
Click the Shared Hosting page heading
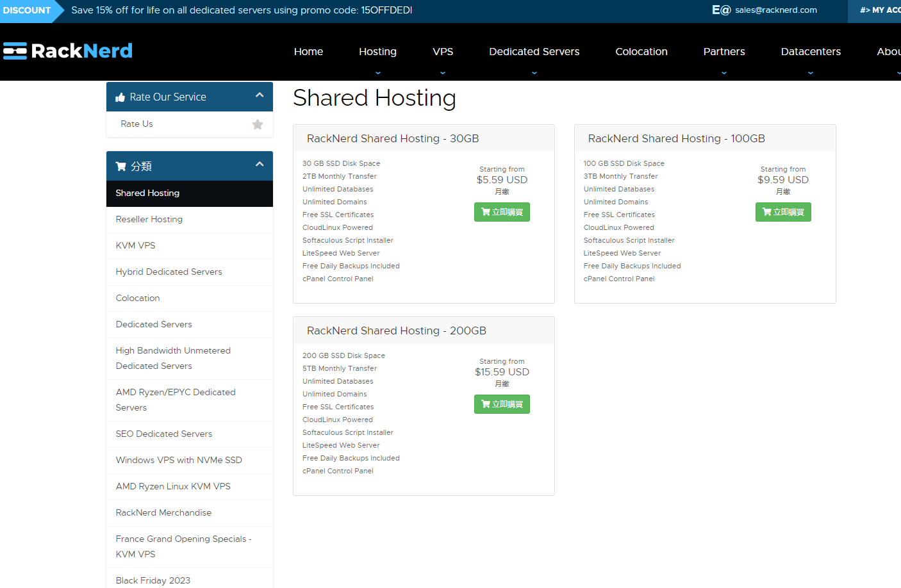pyautogui.click(x=374, y=99)
